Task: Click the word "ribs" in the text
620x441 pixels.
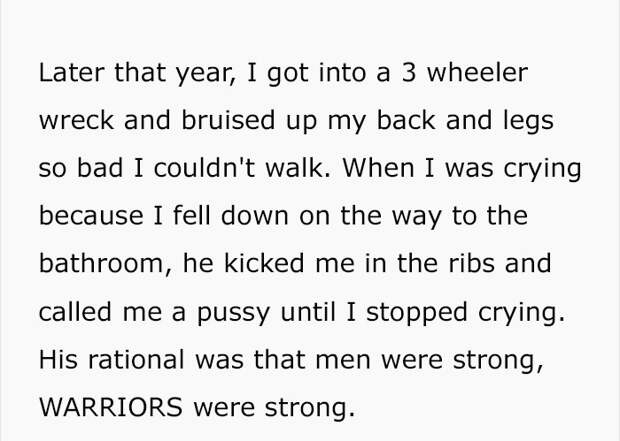Action: [471, 263]
